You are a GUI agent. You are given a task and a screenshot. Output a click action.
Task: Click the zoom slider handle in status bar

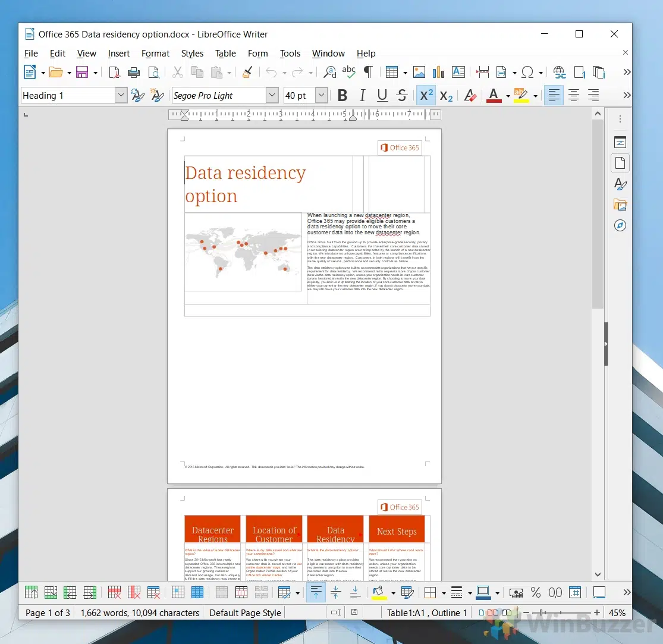tap(541, 612)
